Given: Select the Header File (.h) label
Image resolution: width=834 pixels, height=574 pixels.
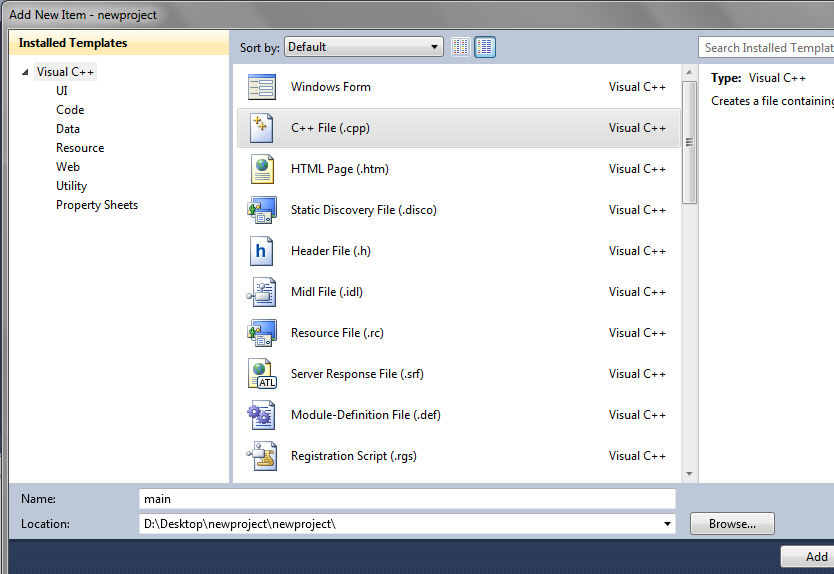Looking at the screenshot, I should 330,251.
